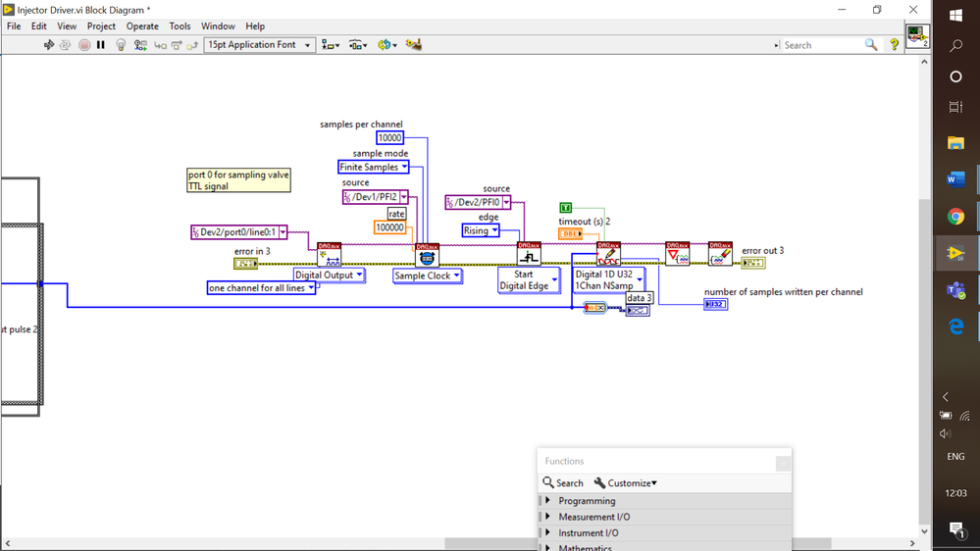Viewport: 980px width, 551px height.
Task: Click the error out 3 cluster terminal
Action: click(x=753, y=263)
